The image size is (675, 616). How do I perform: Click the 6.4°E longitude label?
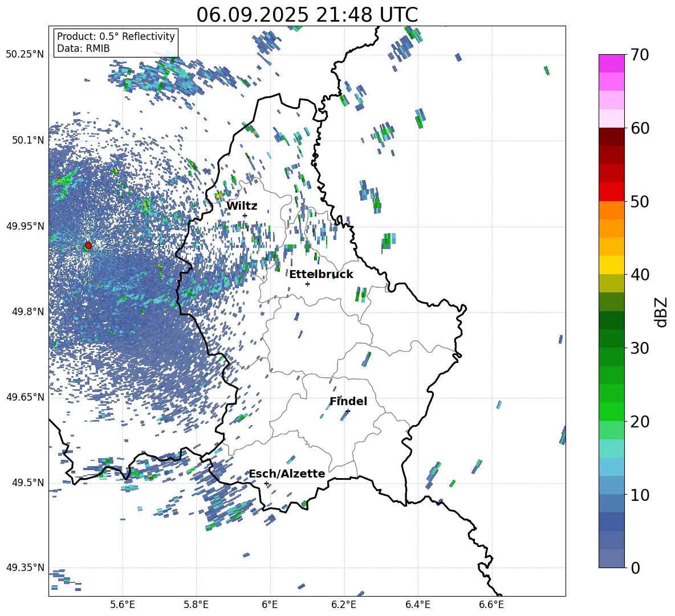click(417, 605)
